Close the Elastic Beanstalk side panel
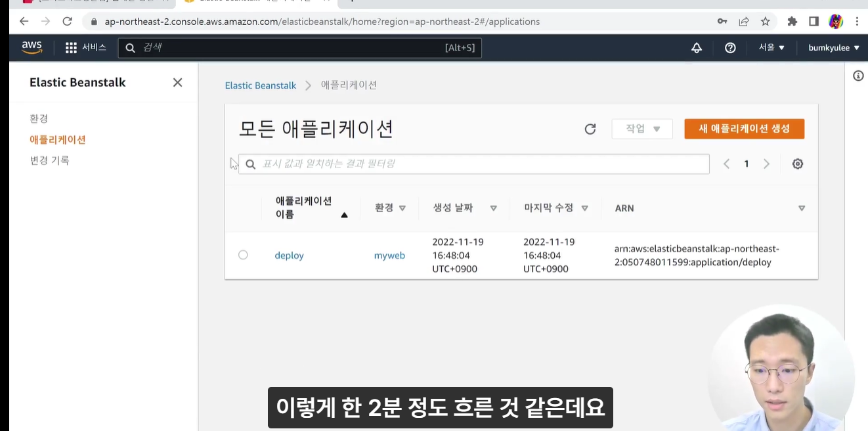The width and height of the screenshot is (868, 431). pos(177,83)
